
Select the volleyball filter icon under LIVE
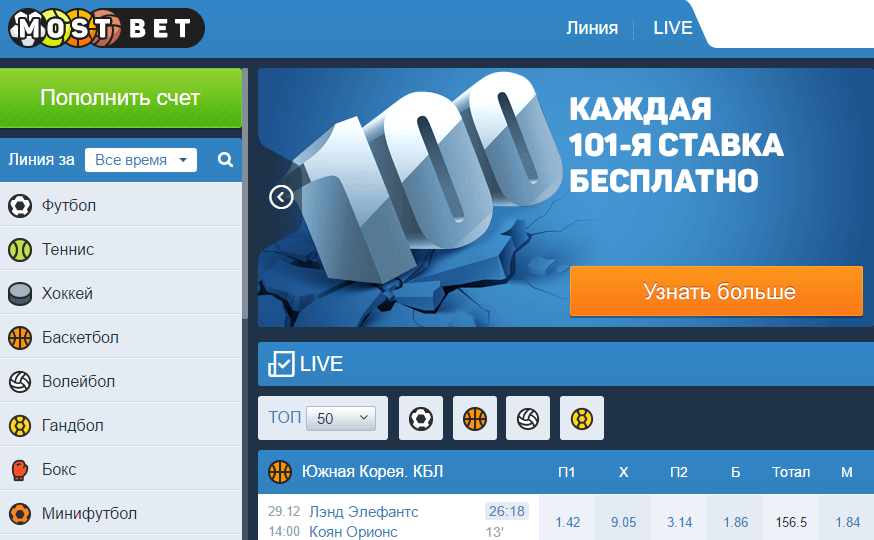[528, 418]
